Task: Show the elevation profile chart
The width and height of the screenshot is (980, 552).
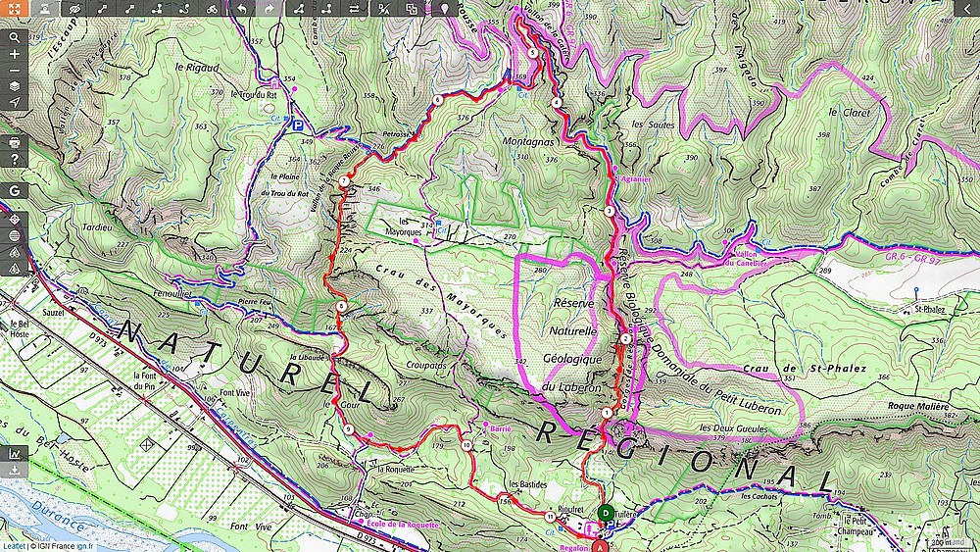Action: 14,453
